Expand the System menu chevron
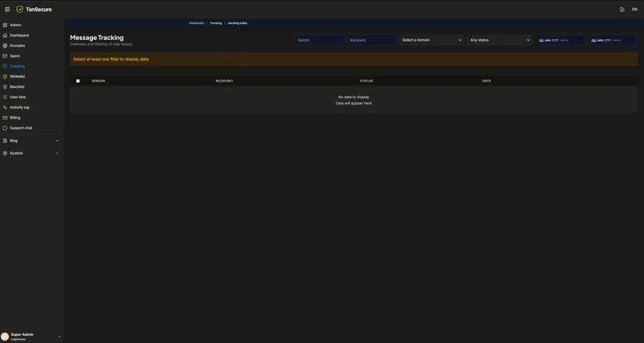 [57, 153]
